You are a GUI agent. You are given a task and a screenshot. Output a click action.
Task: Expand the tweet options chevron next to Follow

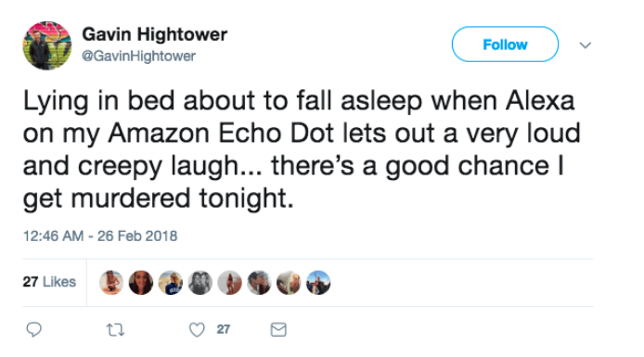point(586,45)
